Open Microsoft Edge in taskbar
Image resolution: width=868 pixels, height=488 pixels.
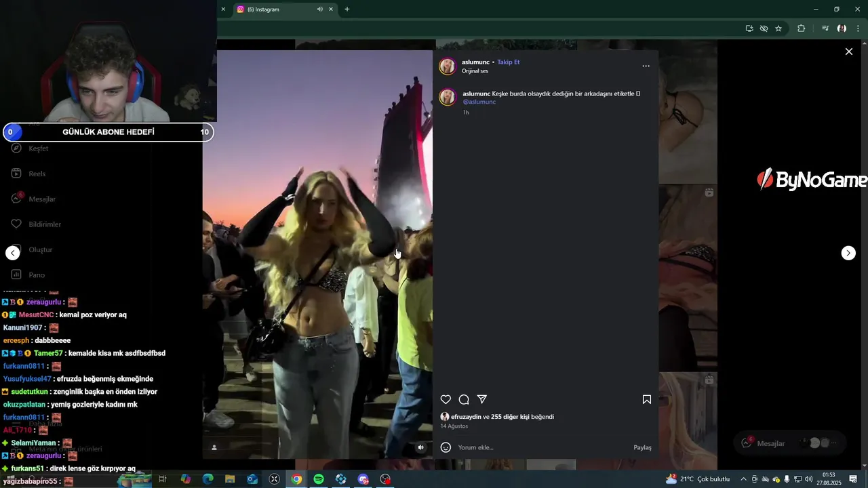click(208, 479)
